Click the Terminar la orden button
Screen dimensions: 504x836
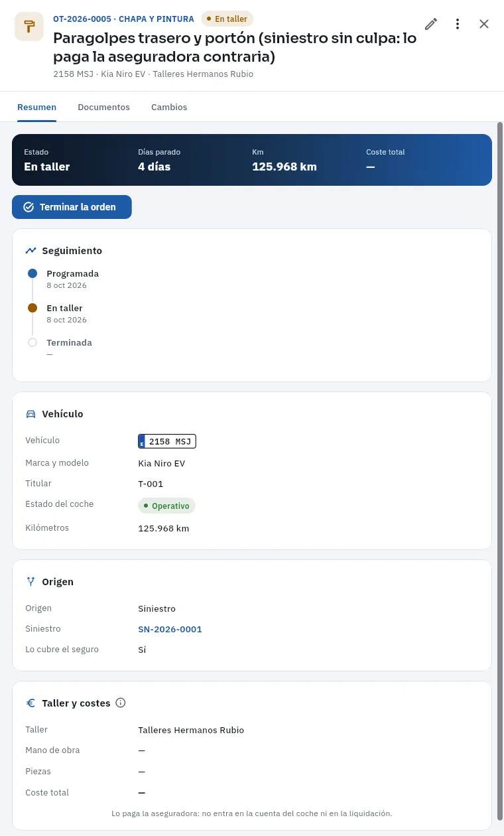point(72,207)
